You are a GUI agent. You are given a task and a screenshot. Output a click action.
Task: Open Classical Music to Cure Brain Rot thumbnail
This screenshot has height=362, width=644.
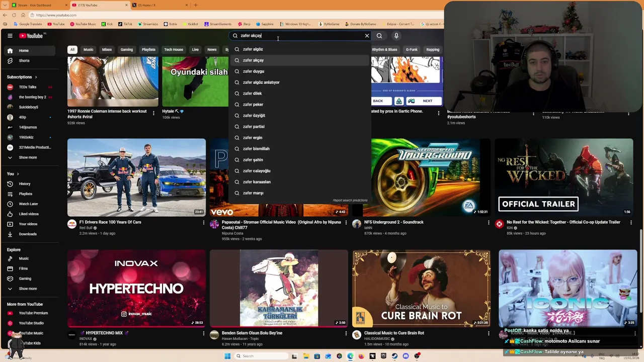(x=422, y=289)
